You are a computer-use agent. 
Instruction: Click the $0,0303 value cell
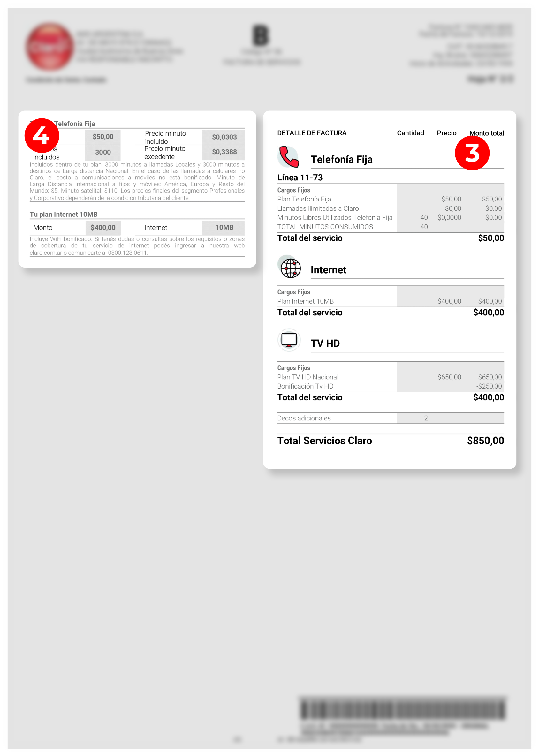tap(224, 137)
